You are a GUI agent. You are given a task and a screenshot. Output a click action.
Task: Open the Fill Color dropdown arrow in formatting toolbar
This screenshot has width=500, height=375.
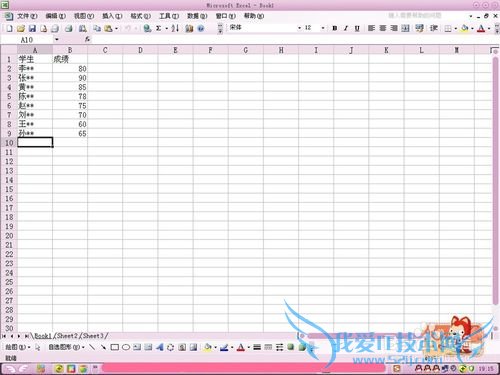click(472, 28)
